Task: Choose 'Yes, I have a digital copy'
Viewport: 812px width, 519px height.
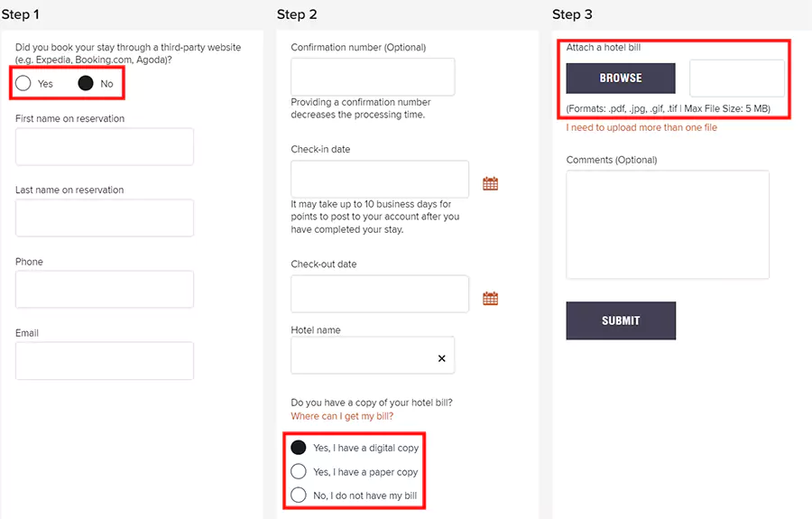Action: click(x=299, y=447)
